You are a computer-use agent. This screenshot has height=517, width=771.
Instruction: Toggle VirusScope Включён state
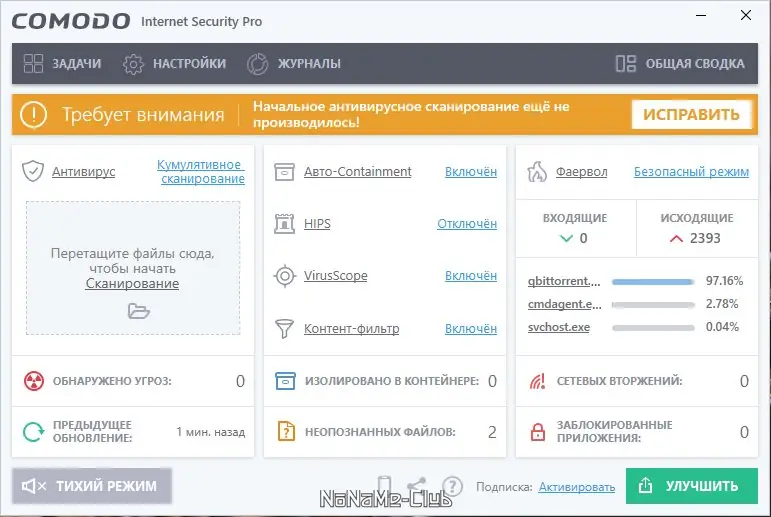[x=470, y=275]
